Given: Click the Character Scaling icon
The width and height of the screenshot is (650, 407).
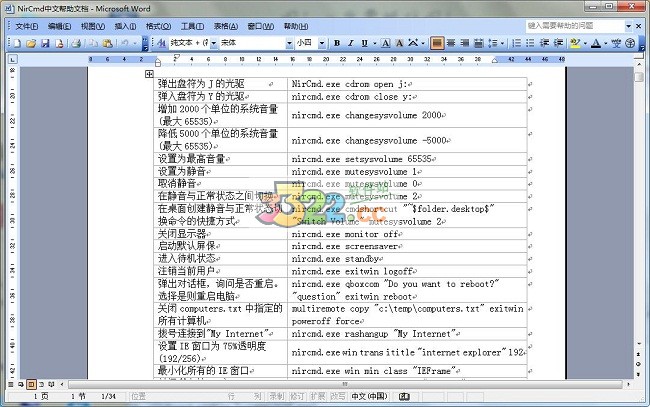Looking at the screenshot, I should point(413,43).
